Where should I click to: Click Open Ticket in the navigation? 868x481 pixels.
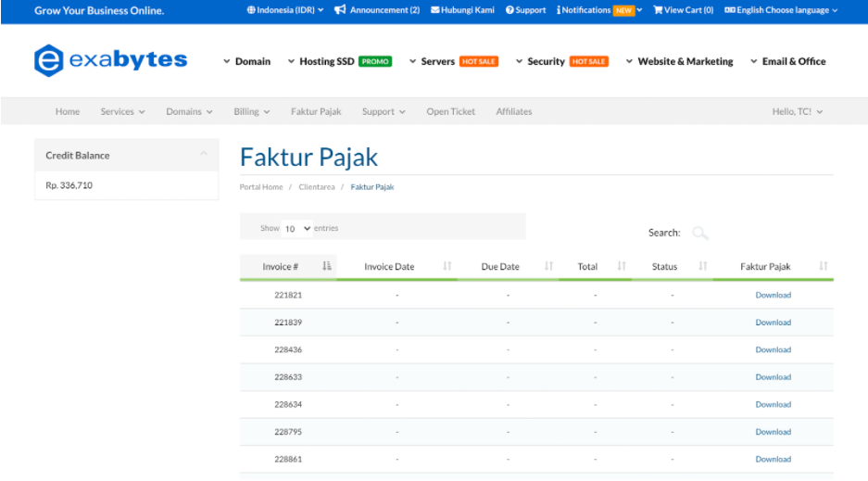tap(450, 112)
